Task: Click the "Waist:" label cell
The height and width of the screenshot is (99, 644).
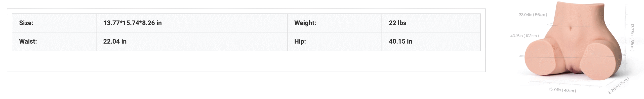Action: [54, 42]
